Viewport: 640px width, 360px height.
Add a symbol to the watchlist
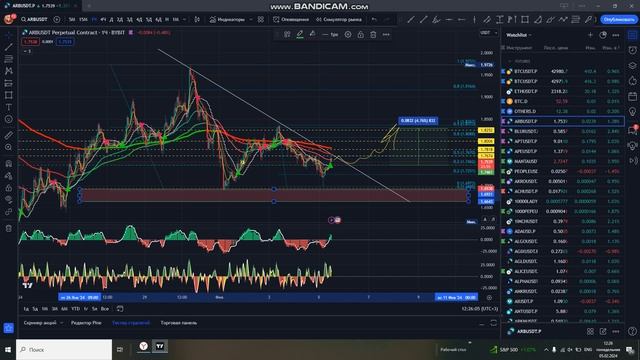(x=590, y=35)
